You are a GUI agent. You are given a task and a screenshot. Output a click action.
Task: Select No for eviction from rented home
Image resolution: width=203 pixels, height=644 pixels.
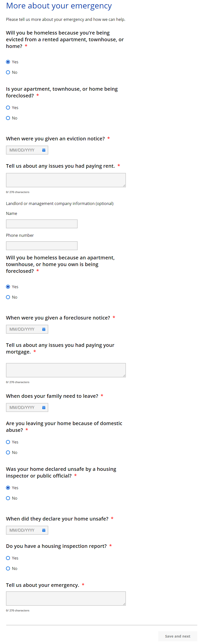(x=8, y=73)
